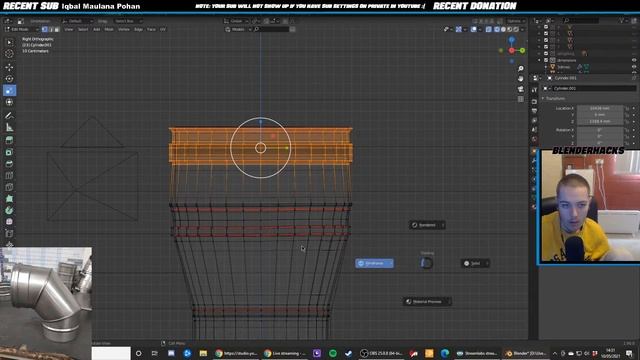Toggle X-Ray display in viewport header
Screen dimensions: 640x360
pyautogui.click(x=489, y=29)
